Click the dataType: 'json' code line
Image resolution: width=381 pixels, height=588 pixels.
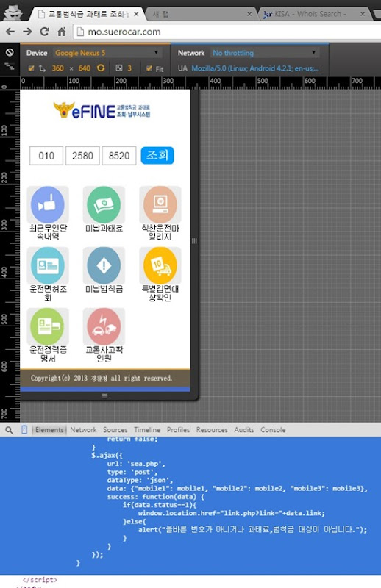click(x=140, y=480)
